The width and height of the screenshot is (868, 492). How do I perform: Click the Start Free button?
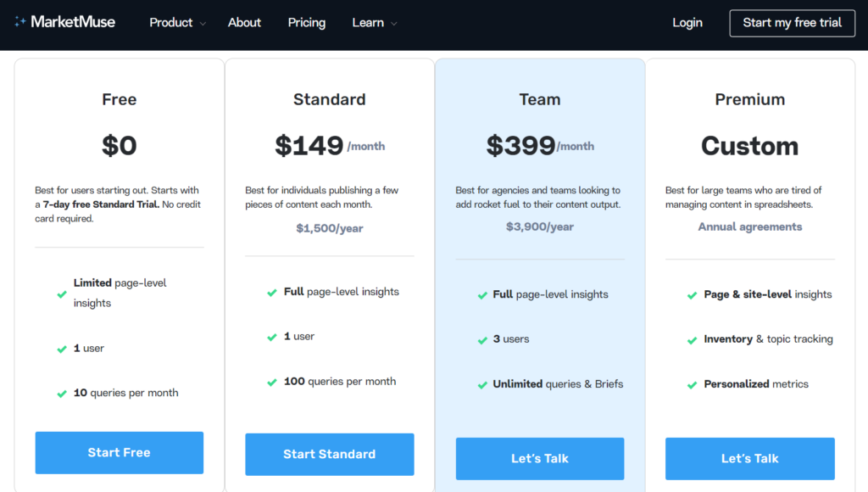point(119,453)
